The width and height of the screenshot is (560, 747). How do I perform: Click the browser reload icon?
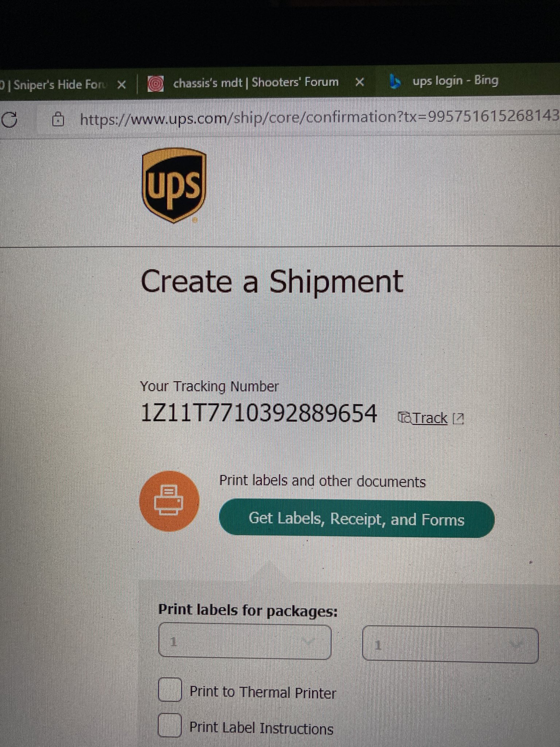(9, 120)
